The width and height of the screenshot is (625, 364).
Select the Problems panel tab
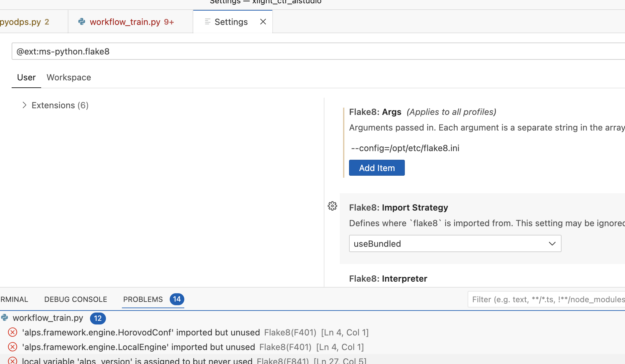(x=143, y=300)
